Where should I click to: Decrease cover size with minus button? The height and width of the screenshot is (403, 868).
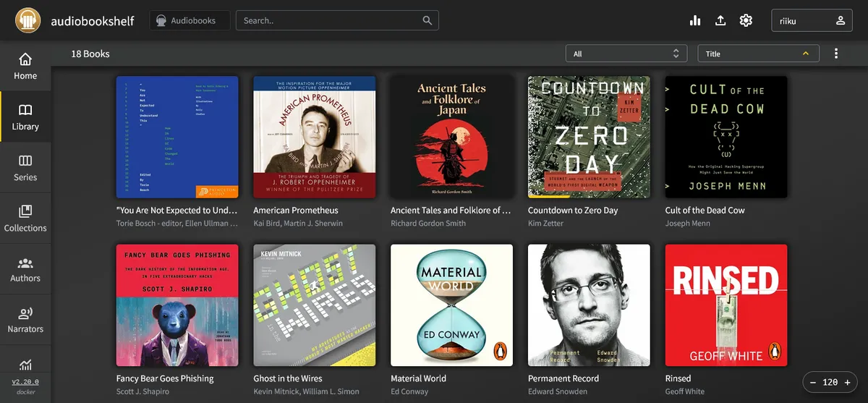813,382
